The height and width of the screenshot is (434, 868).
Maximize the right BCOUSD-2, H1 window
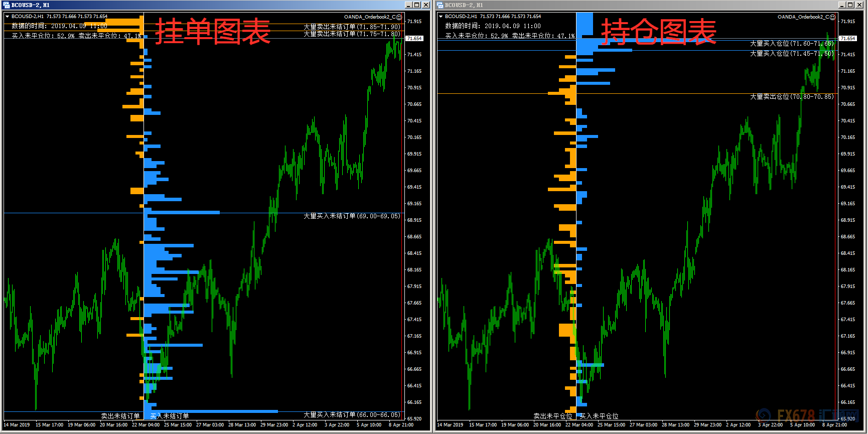tap(850, 5)
